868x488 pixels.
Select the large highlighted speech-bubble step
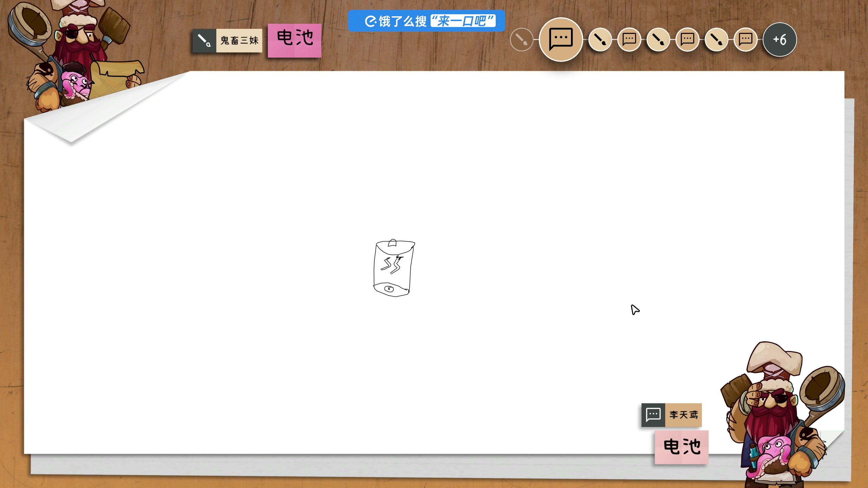(x=561, y=39)
